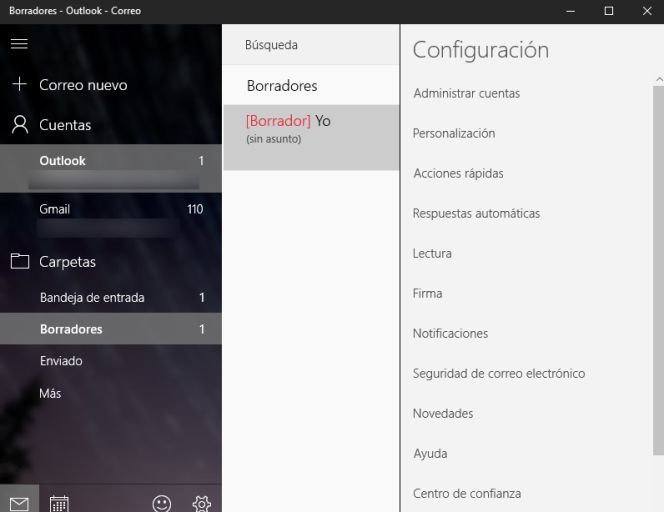
Task: Open Lectura setting
Action: pos(432,253)
